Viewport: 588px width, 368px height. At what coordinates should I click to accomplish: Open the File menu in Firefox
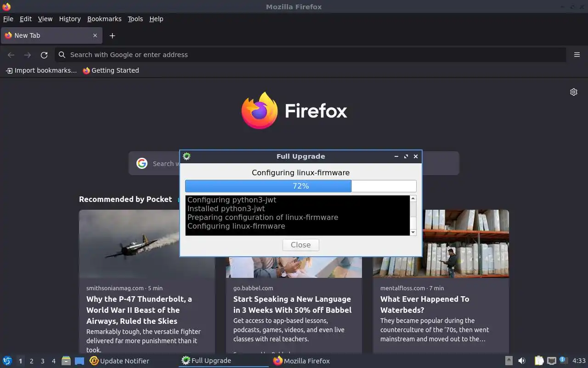(x=8, y=19)
